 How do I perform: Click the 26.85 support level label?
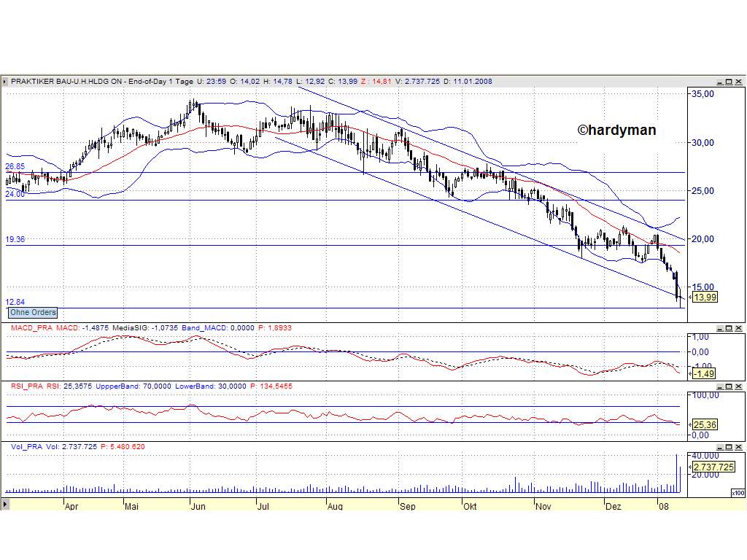pos(15,167)
